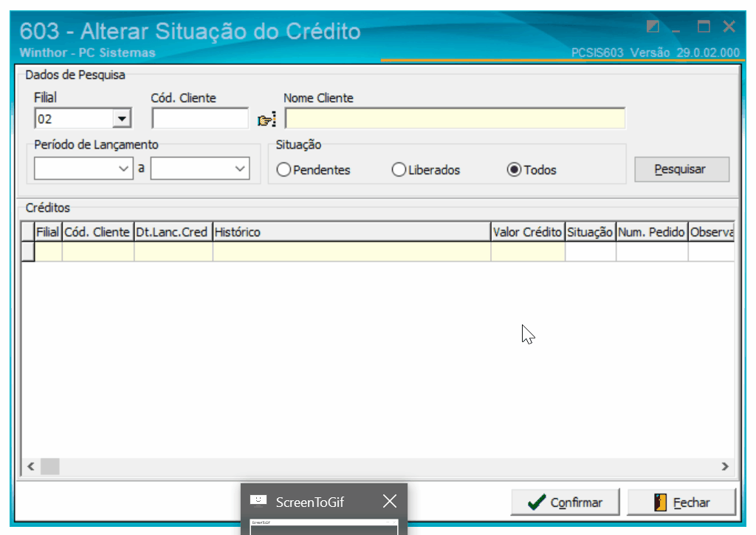The height and width of the screenshot is (535, 756).
Task: Click the scroll left arrow of the grid
Action: pos(31,466)
